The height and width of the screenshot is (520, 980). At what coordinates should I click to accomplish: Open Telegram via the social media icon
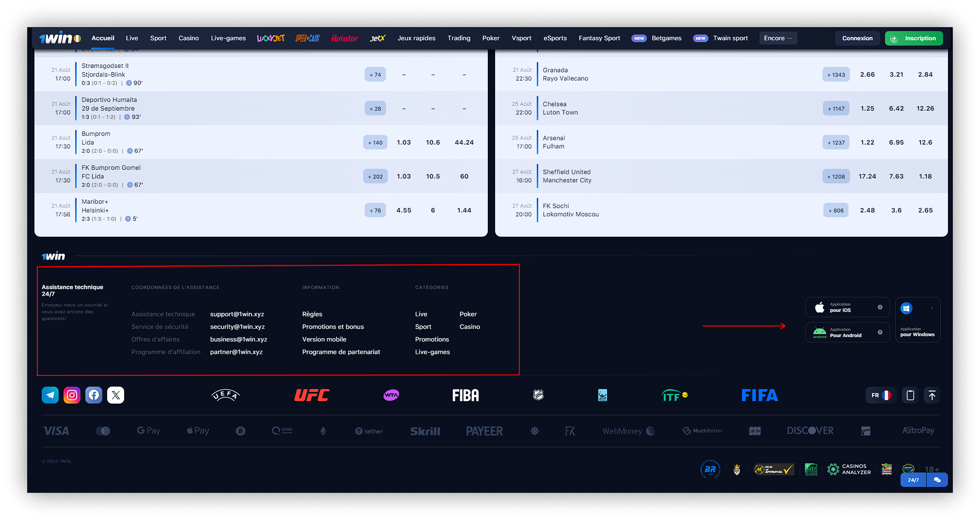[x=49, y=395]
